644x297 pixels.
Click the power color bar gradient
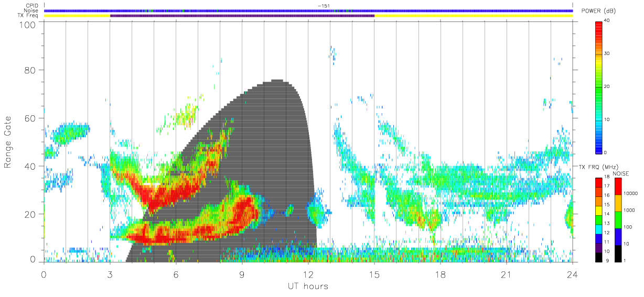(x=598, y=87)
